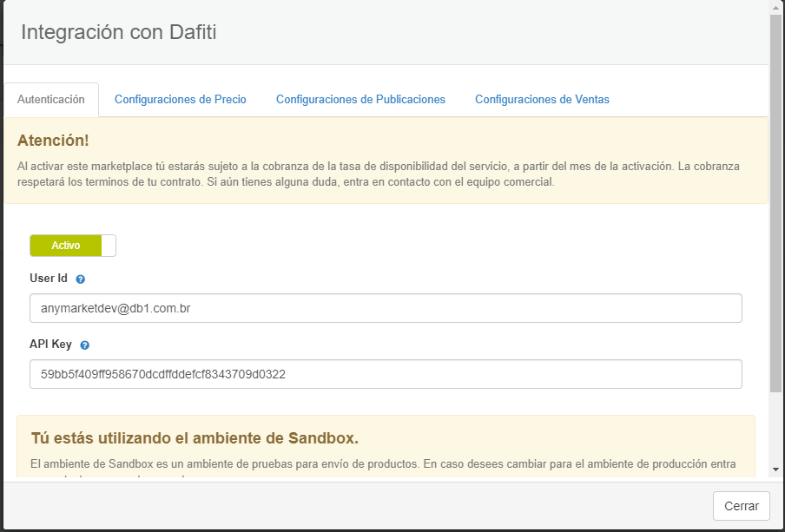The height and width of the screenshot is (532, 785).
Task: Click the 'User Id' label
Action: coord(49,279)
